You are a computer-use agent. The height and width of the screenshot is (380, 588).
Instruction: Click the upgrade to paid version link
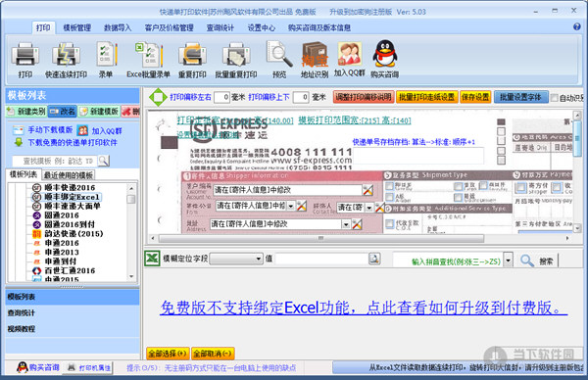364,309
